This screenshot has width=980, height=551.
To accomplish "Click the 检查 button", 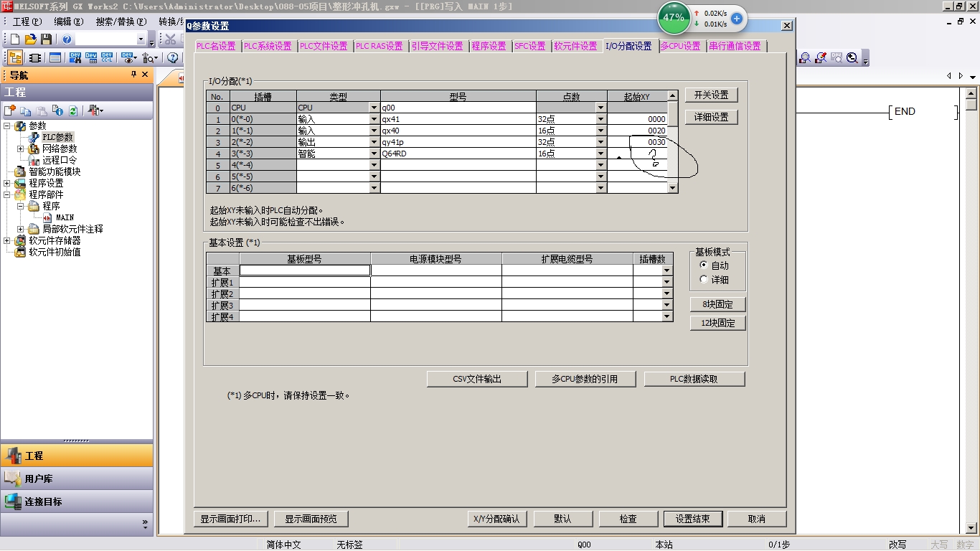I will 628,519.
